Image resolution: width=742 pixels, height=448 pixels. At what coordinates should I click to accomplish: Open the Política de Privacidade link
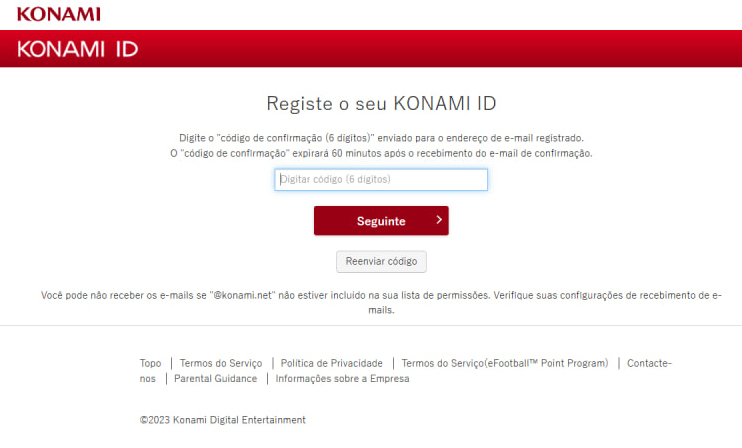[x=330, y=364]
